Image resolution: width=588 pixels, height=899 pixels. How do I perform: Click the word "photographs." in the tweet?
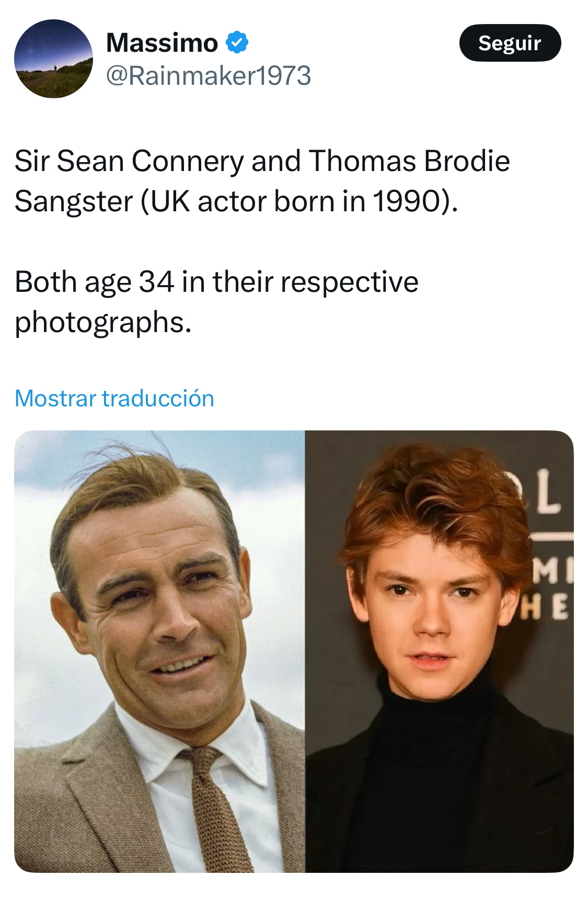(103, 322)
